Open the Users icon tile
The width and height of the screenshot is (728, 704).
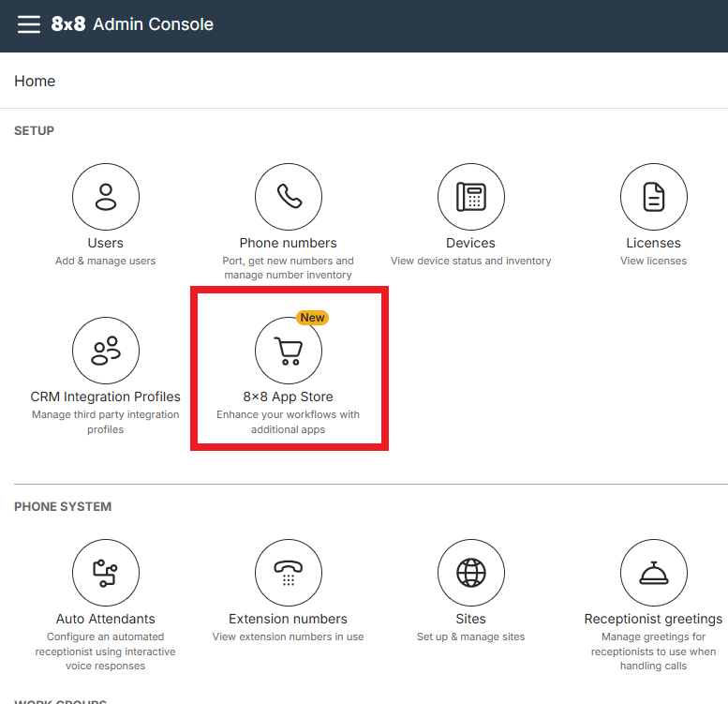click(106, 197)
